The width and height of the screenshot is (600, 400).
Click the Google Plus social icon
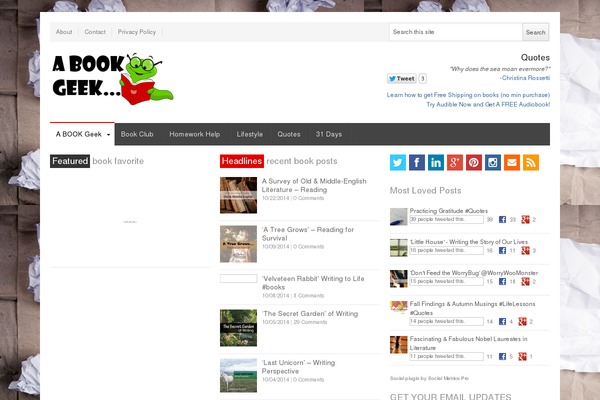pos(455,162)
